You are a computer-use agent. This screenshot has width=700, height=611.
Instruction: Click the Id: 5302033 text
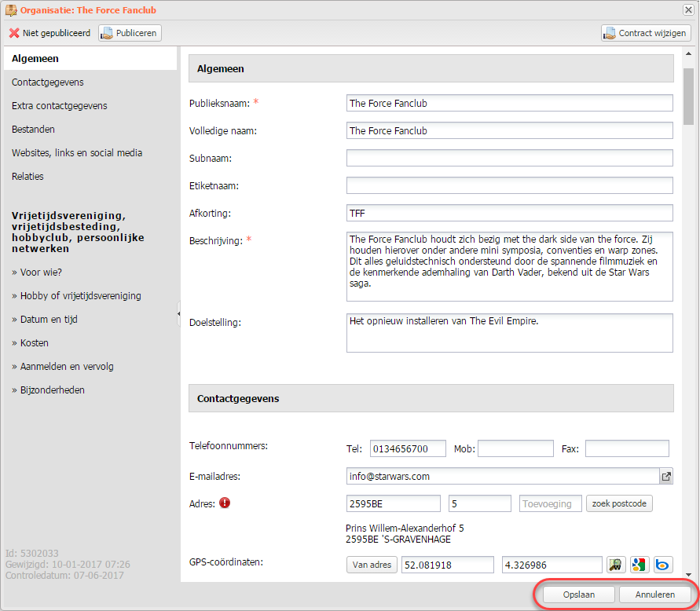click(x=31, y=554)
